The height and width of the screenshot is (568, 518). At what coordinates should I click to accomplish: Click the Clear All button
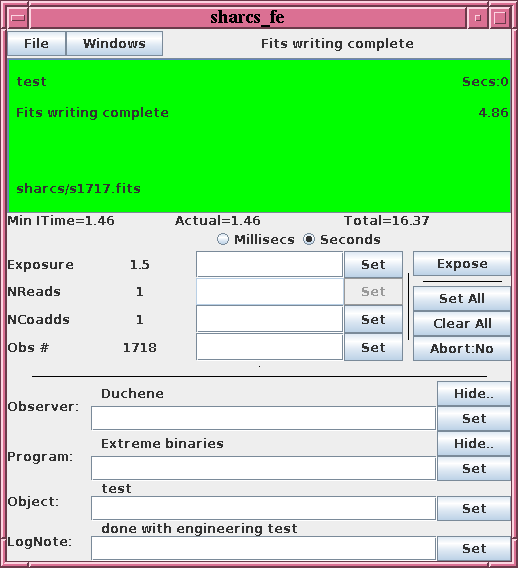click(x=462, y=323)
